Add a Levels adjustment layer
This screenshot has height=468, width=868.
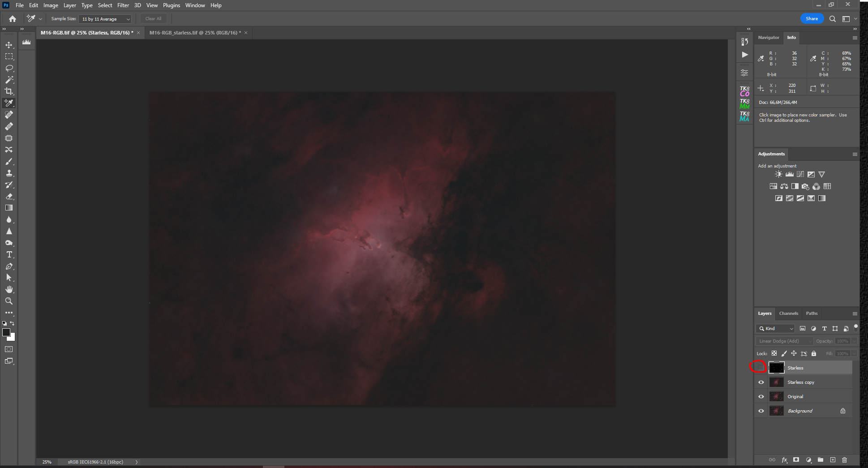[789, 174]
